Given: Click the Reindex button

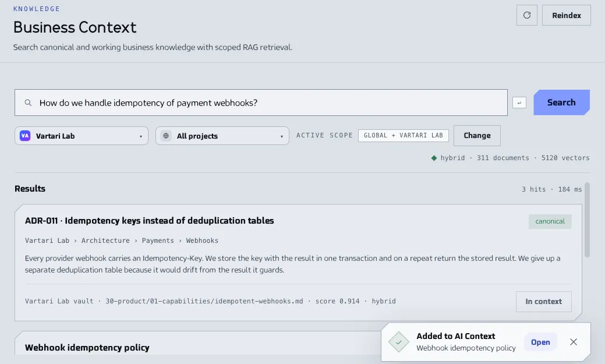Looking at the screenshot, I should [x=566, y=16].
